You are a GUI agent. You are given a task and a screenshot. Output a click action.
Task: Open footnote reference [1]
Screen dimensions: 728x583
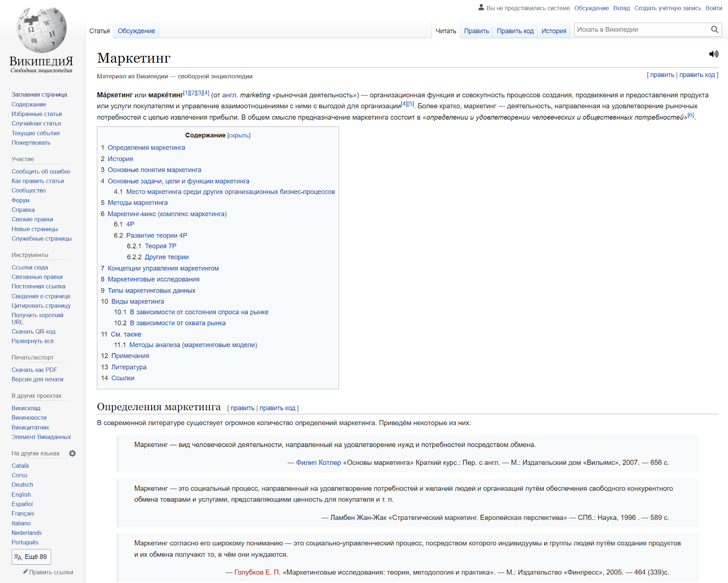[186, 93]
